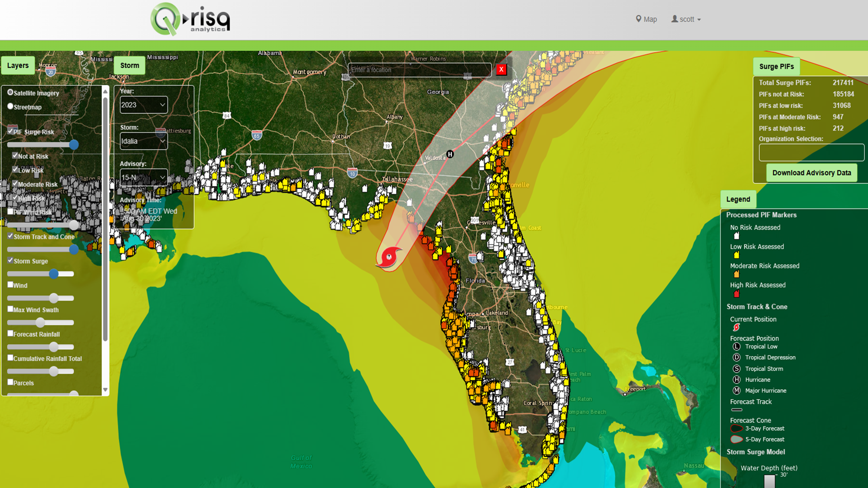Click the Enter a location search field

coord(419,70)
